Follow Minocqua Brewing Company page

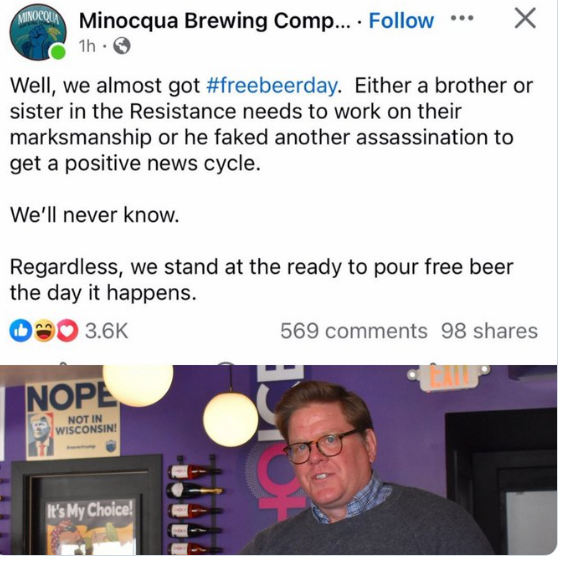point(401,20)
